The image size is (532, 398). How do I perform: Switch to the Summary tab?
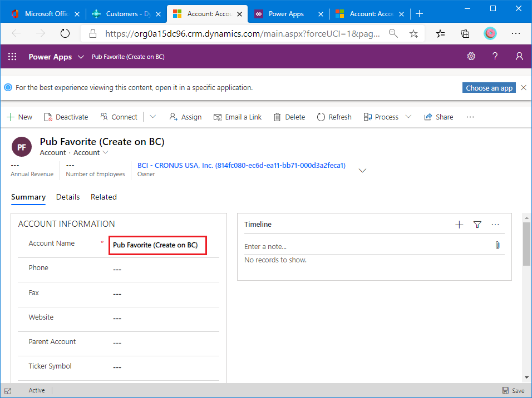coord(28,197)
